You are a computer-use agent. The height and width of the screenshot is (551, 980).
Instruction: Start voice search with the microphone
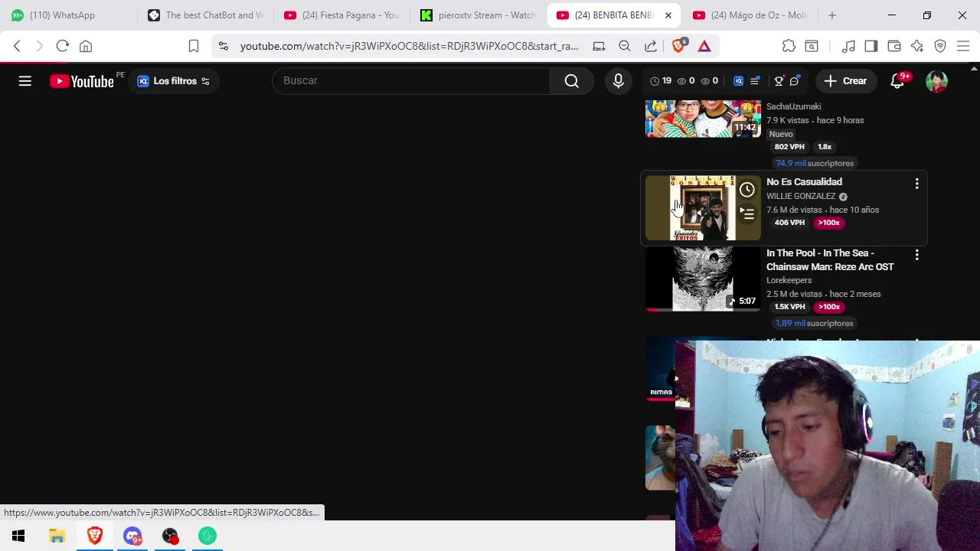pos(619,80)
